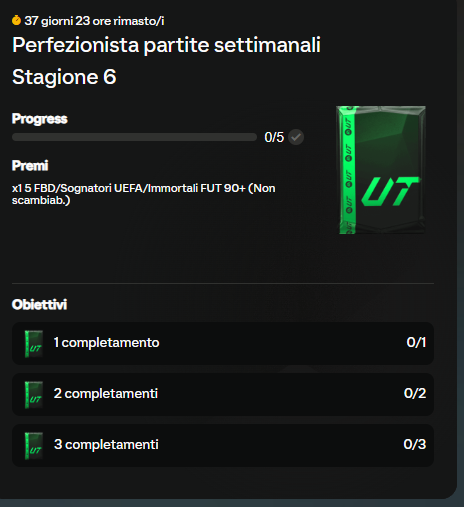This screenshot has height=507, width=464.
Task: Click the 0/5 progress counter
Action: pos(274,137)
